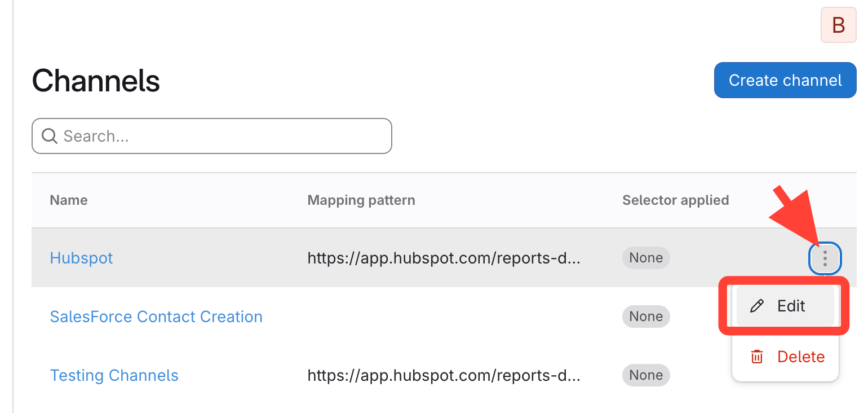The width and height of the screenshot is (868, 413).
Task: Click the Name column header
Action: pyautogui.click(x=69, y=200)
